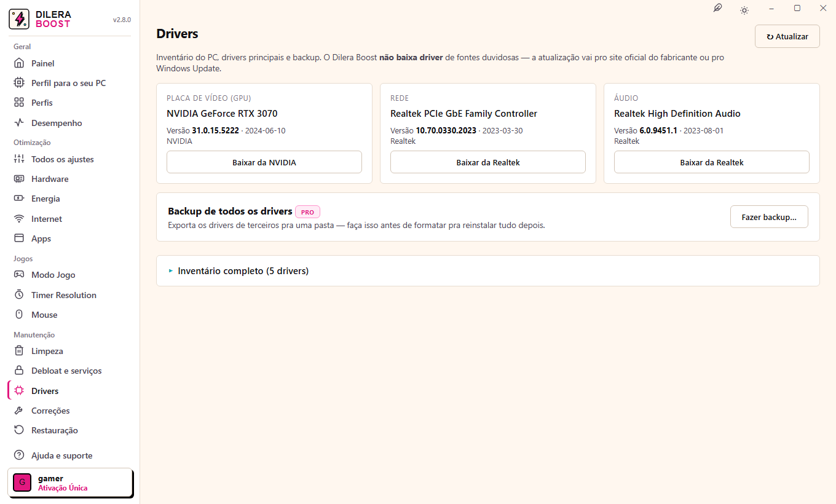Go to the Apps sidebar entry
This screenshot has width=836, height=504.
[70, 238]
